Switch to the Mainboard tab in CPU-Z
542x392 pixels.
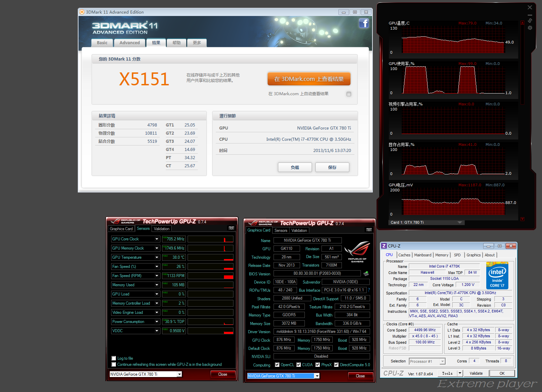[x=423, y=255]
